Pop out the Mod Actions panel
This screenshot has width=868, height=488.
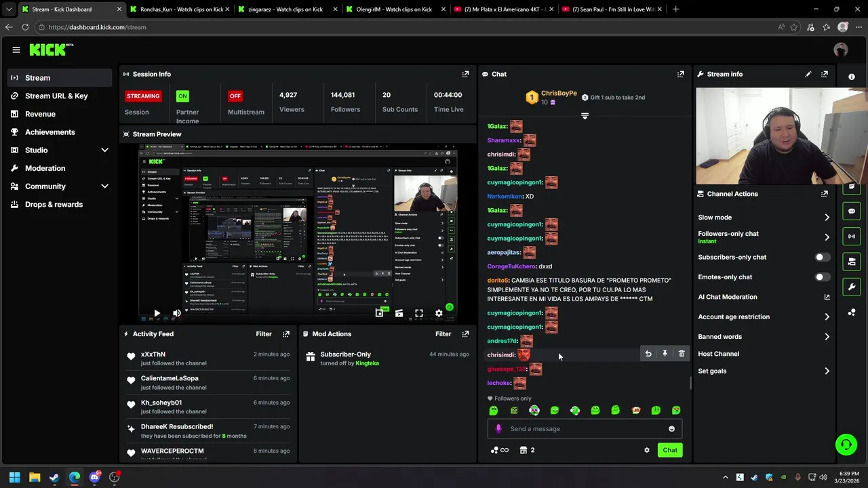pyautogui.click(x=465, y=334)
